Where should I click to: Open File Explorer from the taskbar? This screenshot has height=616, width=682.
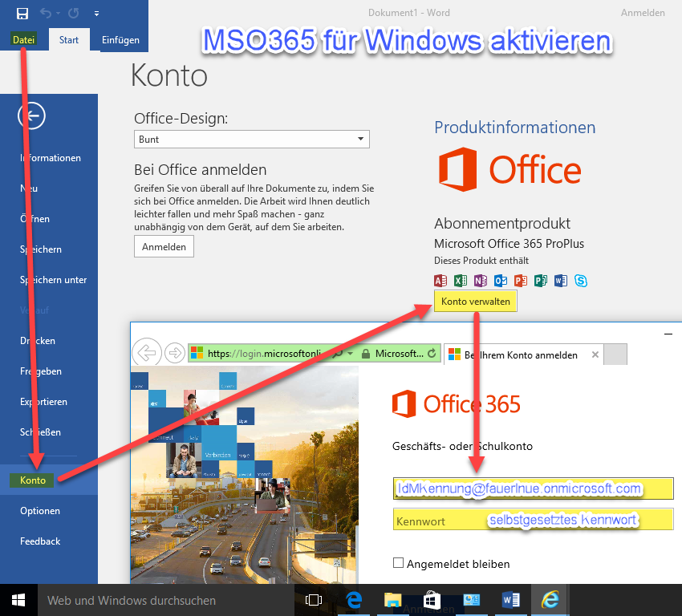[392, 600]
